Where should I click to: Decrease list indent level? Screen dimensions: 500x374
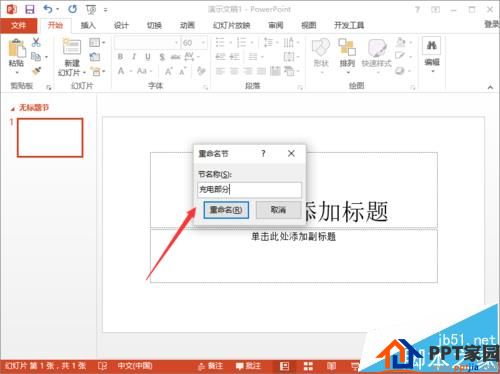[x=220, y=57]
